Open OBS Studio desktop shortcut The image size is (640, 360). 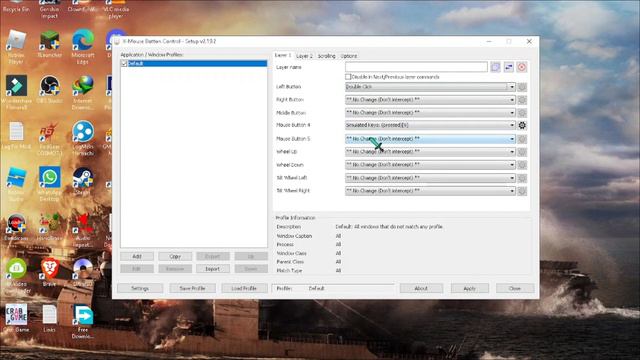(x=50, y=89)
